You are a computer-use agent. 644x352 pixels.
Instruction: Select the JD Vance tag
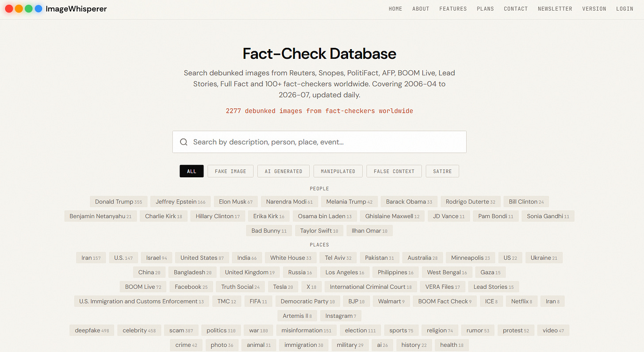(449, 216)
